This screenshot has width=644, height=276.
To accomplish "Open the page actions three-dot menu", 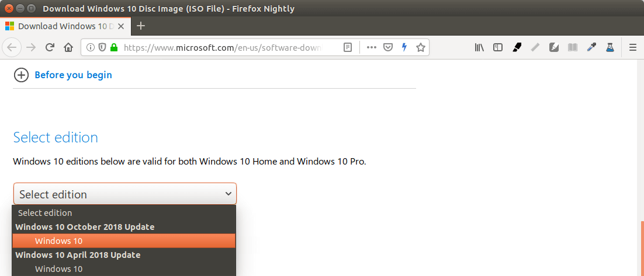I will tap(371, 47).
